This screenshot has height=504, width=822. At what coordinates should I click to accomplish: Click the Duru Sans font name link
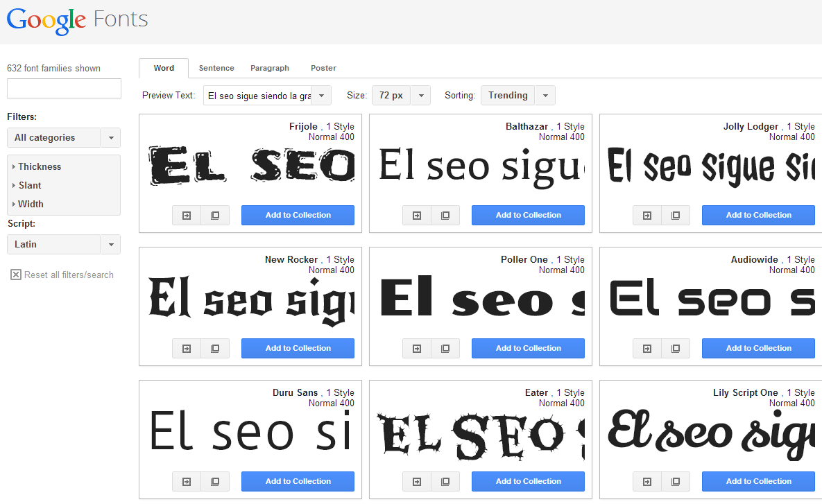coord(295,392)
